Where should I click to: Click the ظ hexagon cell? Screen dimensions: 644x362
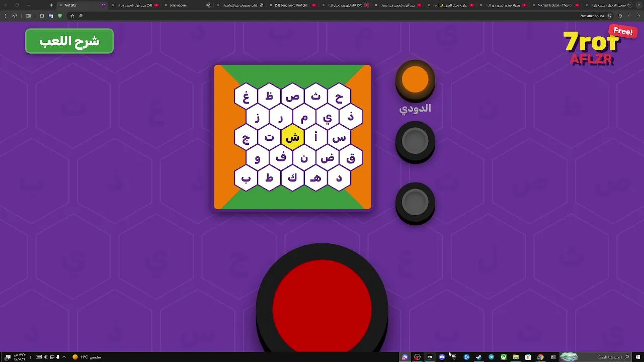coord(269,97)
